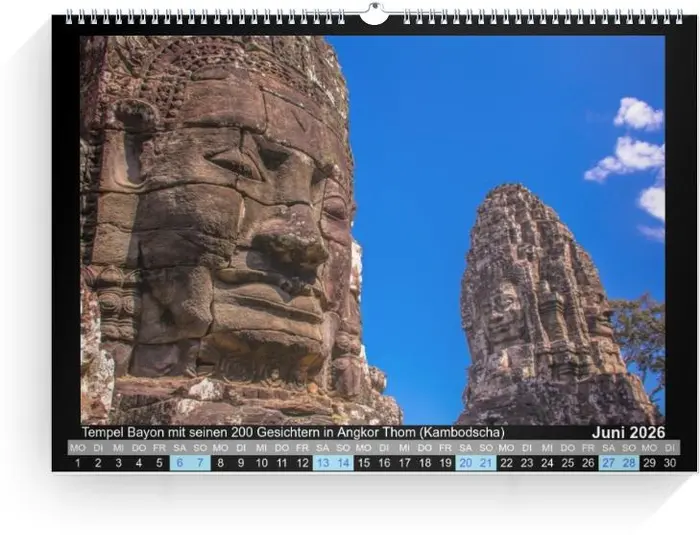This screenshot has height=535, width=700.
Task: Select highlighted Sunday 7
Action: point(200,463)
